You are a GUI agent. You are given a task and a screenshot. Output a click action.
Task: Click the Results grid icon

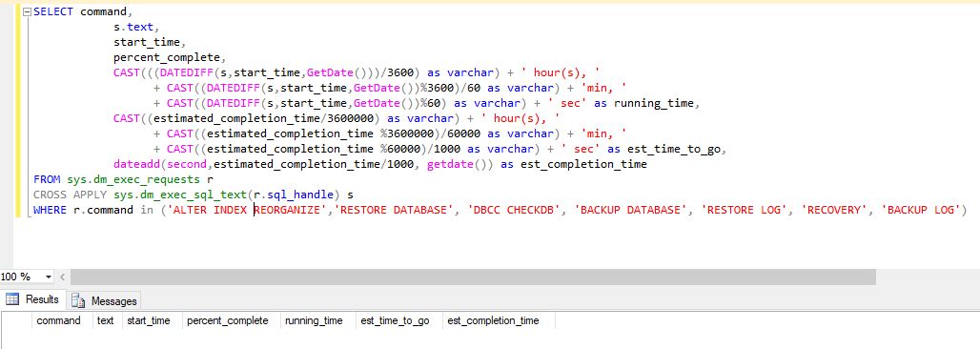coord(12,299)
